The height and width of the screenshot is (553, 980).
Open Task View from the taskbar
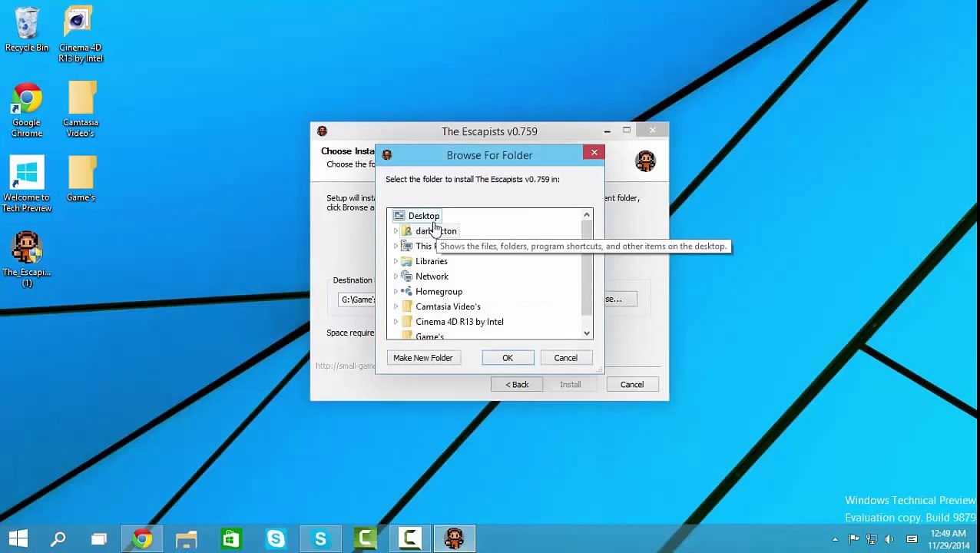click(98, 539)
